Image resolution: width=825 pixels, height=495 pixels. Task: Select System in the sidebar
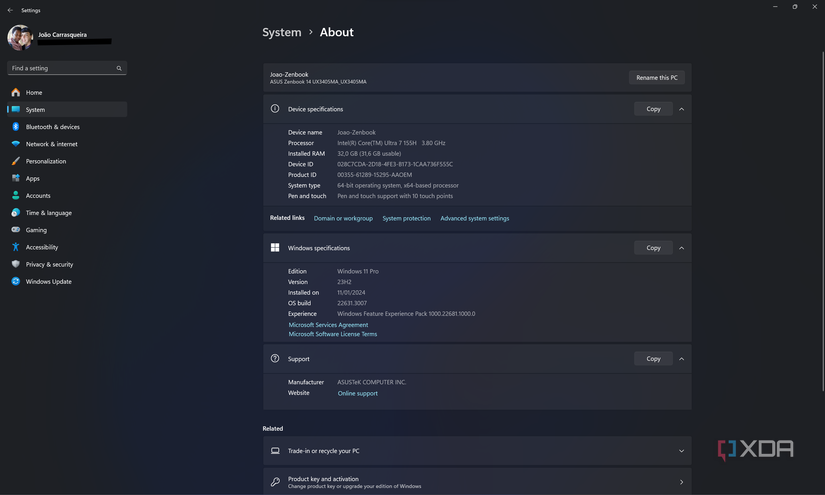click(67, 109)
